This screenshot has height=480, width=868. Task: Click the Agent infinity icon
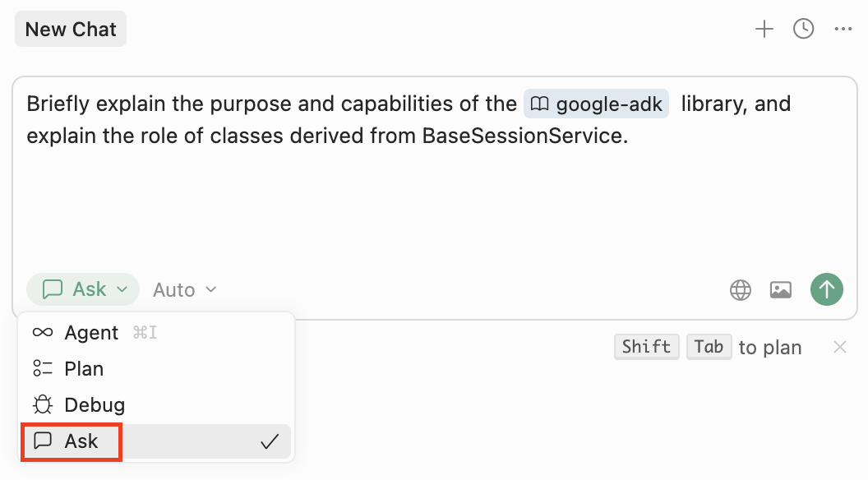(43, 332)
